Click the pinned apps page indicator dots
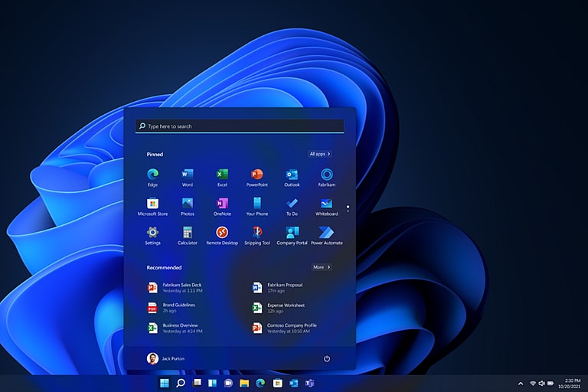 [x=348, y=207]
